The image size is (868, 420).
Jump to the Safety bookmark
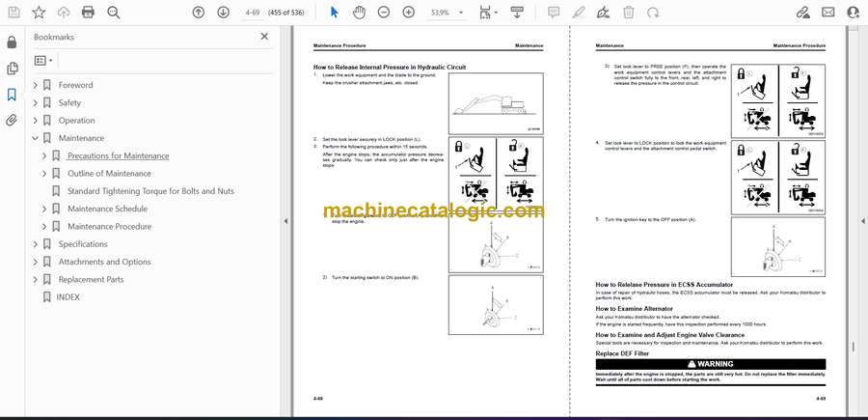click(x=69, y=103)
